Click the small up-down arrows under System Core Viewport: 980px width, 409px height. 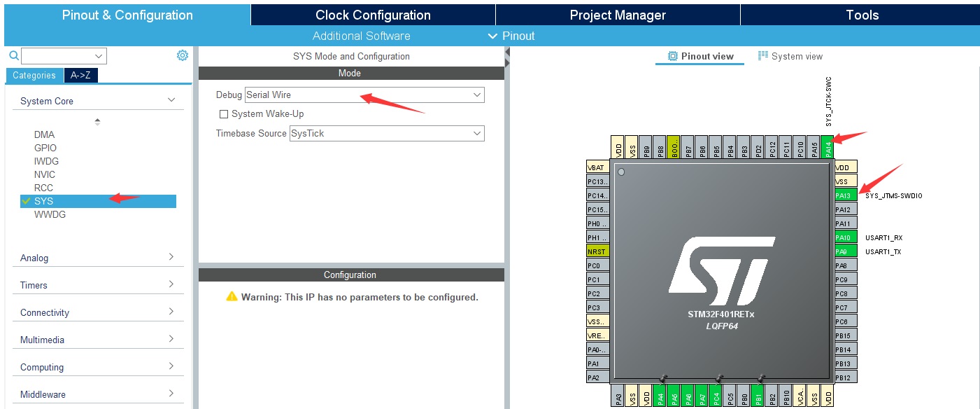[97, 122]
